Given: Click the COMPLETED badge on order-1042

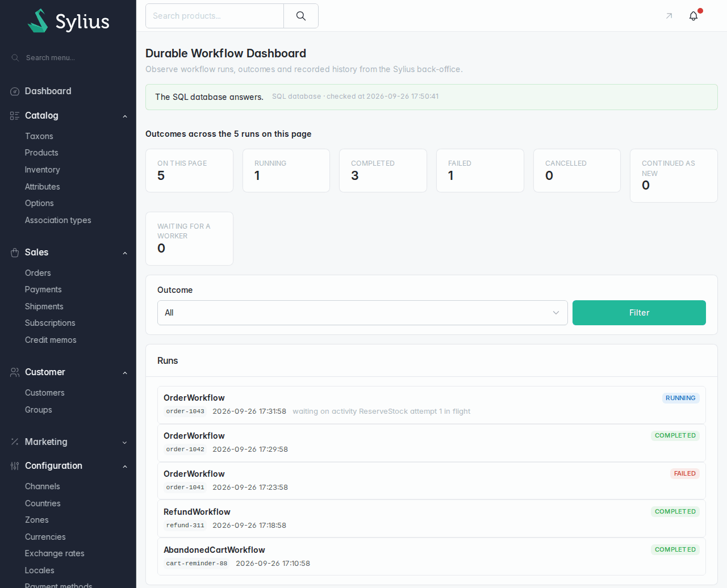Looking at the screenshot, I should pos(675,435).
